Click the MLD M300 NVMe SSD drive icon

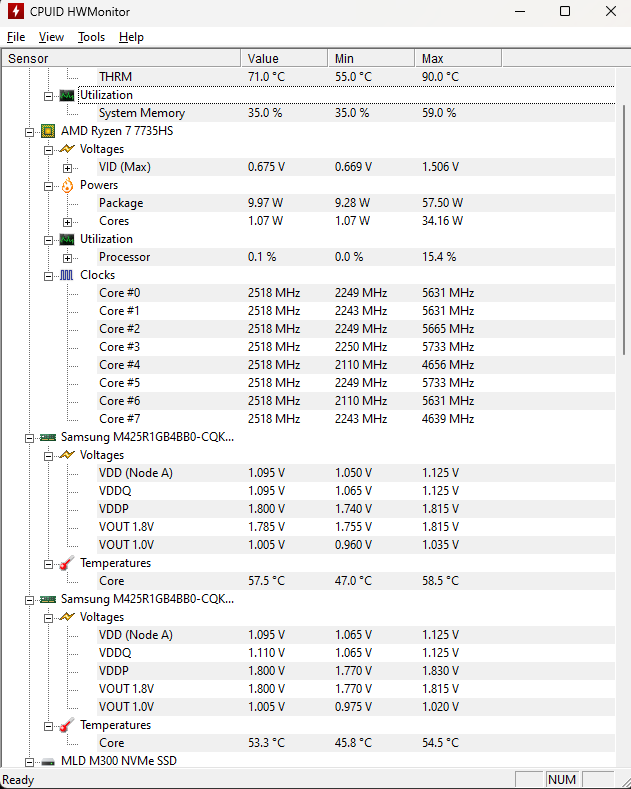tap(48, 761)
